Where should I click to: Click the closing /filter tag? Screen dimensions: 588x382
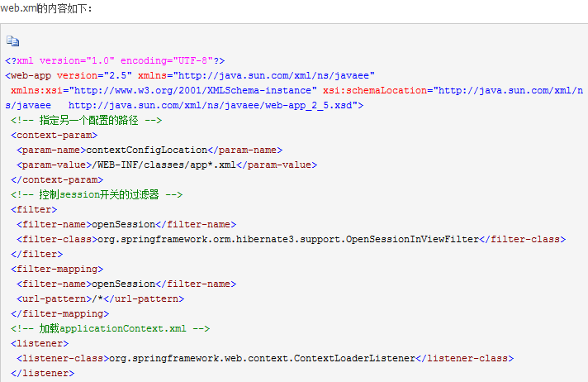pos(36,255)
